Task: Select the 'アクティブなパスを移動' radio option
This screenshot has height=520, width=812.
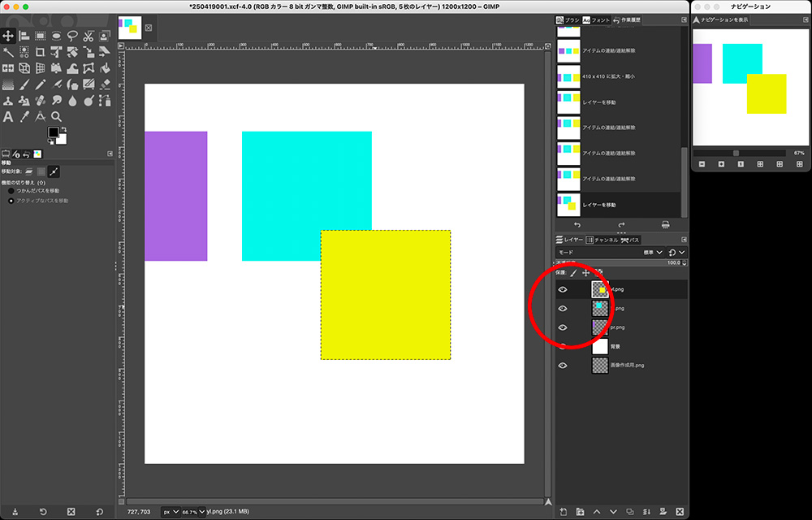Action: pos(11,201)
